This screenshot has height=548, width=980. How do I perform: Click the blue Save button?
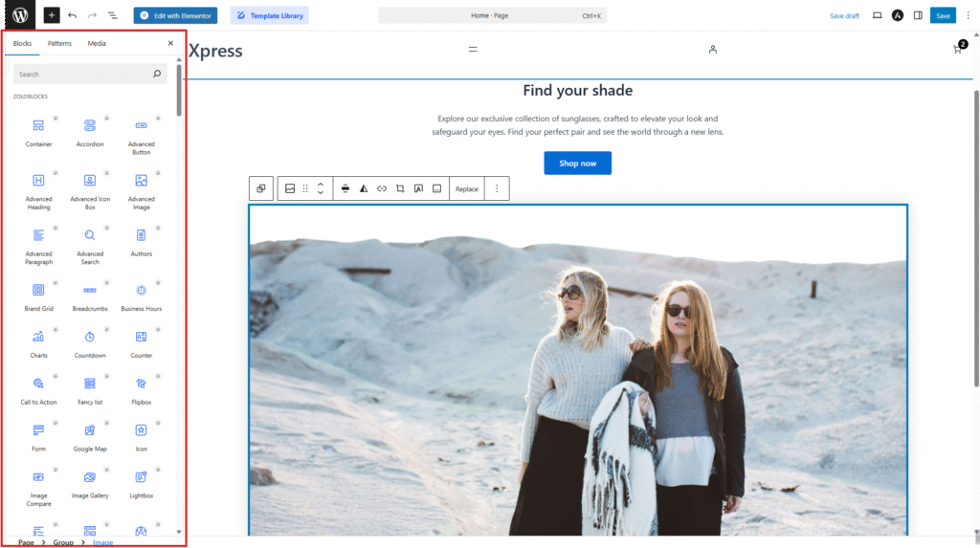pos(943,15)
